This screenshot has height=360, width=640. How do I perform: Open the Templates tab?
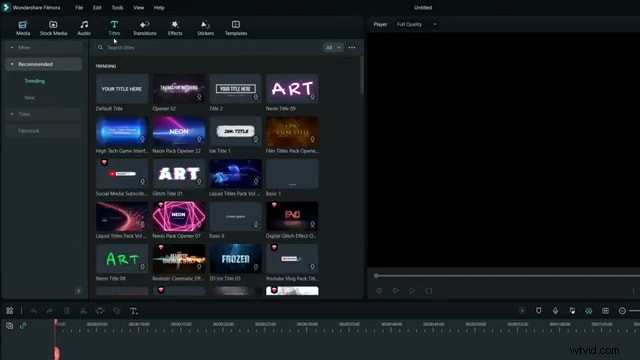click(x=236, y=28)
